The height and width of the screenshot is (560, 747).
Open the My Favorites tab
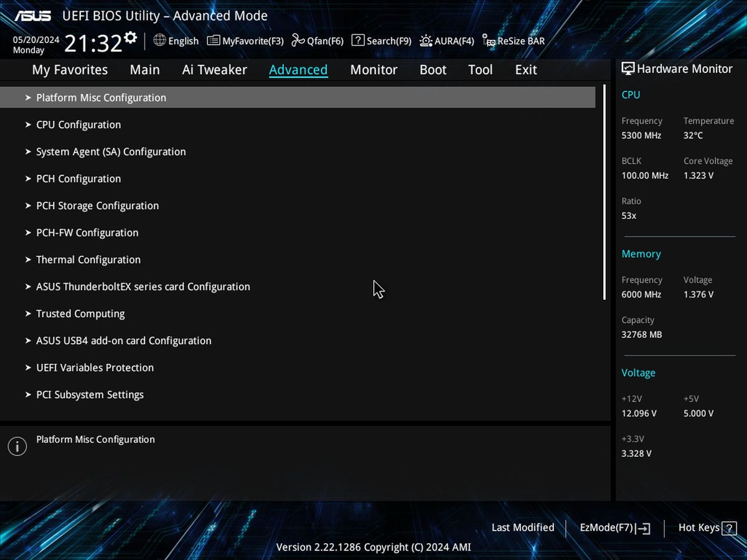click(70, 70)
